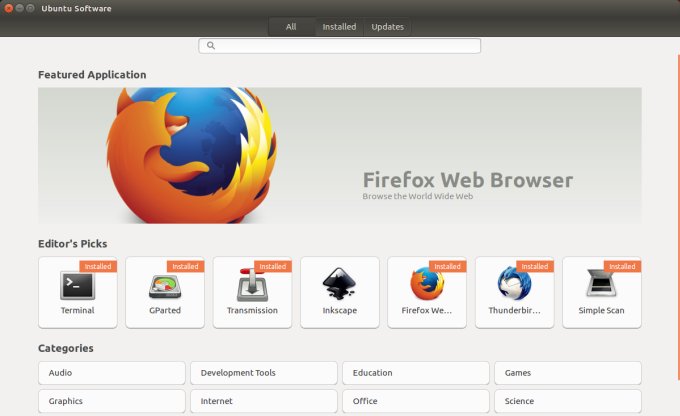Click the Installed badge on Simple Scan

pyautogui.click(x=622, y=266)
